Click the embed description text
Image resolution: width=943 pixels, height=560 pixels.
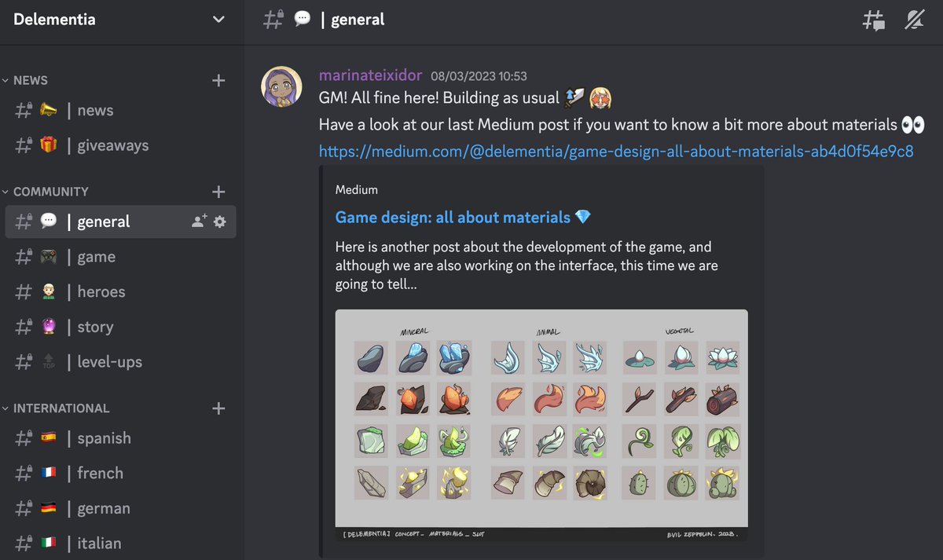[x=527, y=265]
